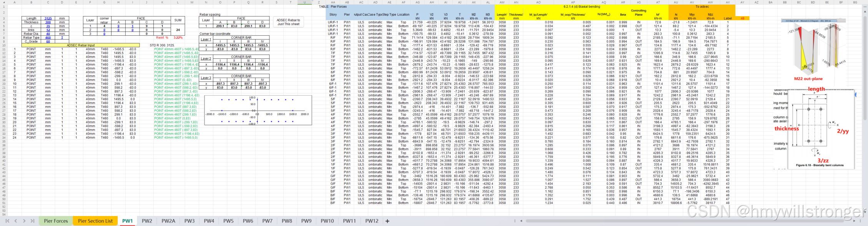Click the ADSEC Rebar to Just This sheet button
Image resolution: width=868 pixels, height=226 pixels.
pyautogui.click(x=289, y=22)
